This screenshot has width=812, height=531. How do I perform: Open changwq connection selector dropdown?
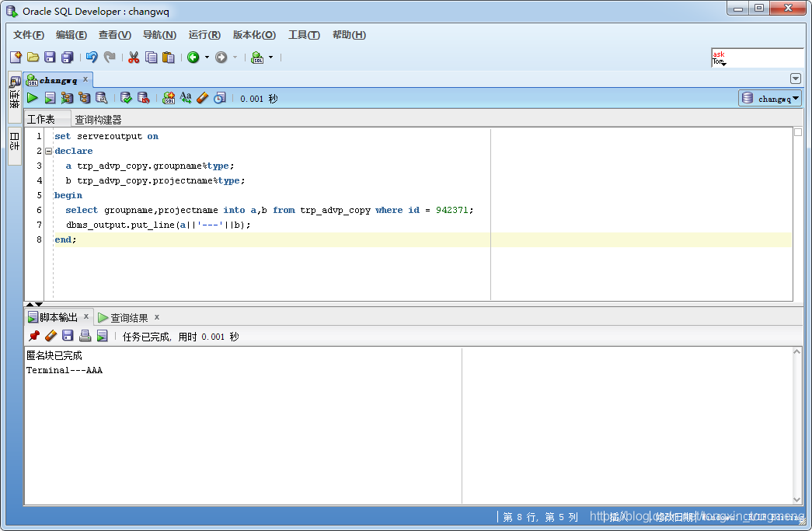(x=770, y=98)
